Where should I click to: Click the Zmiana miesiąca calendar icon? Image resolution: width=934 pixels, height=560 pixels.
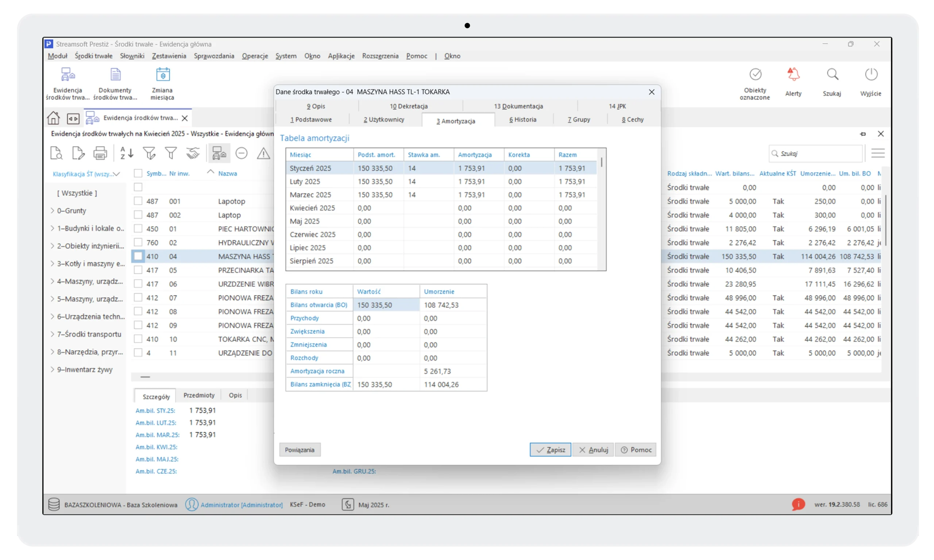(x=163, y=75)
